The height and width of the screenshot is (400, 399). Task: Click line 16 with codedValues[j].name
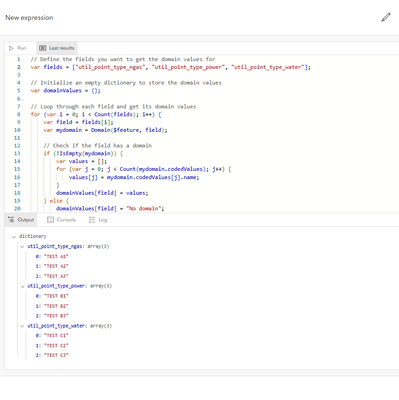pos(134,177)
